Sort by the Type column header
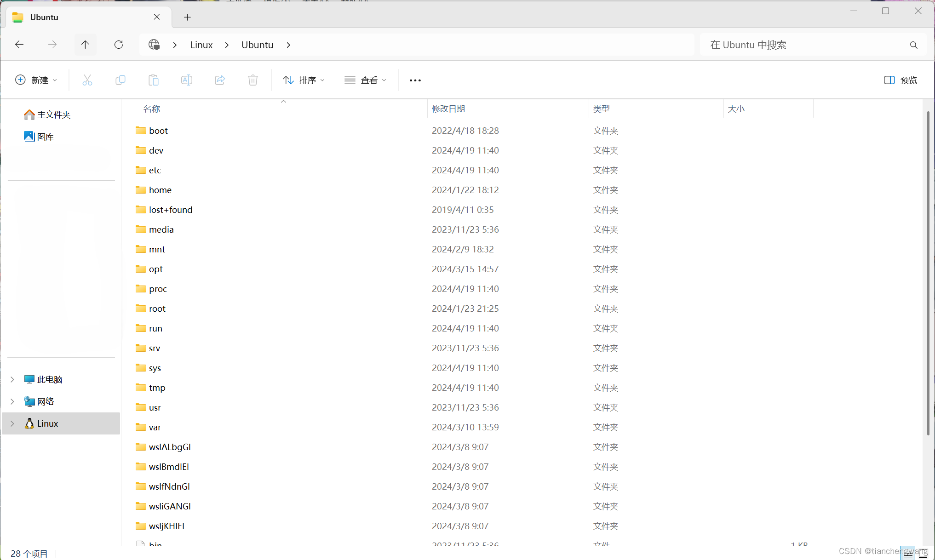 click(x=601, y=109)
